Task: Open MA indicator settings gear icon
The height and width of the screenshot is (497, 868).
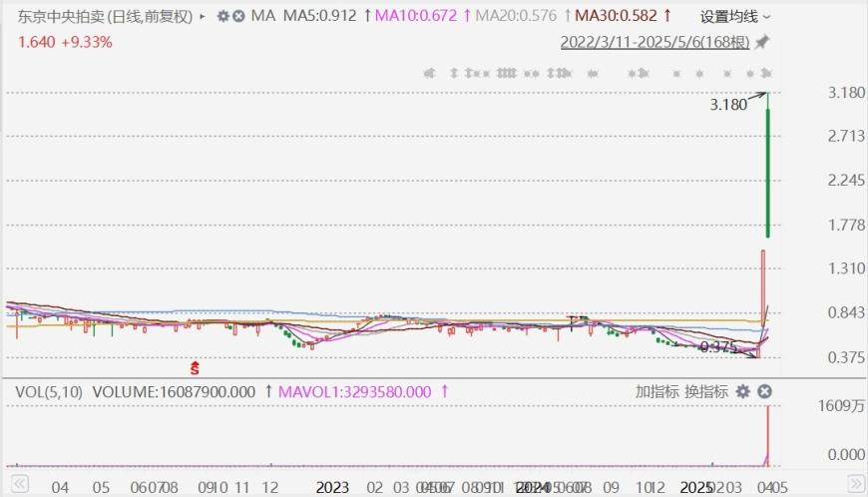Action: [x=222, y=16]
